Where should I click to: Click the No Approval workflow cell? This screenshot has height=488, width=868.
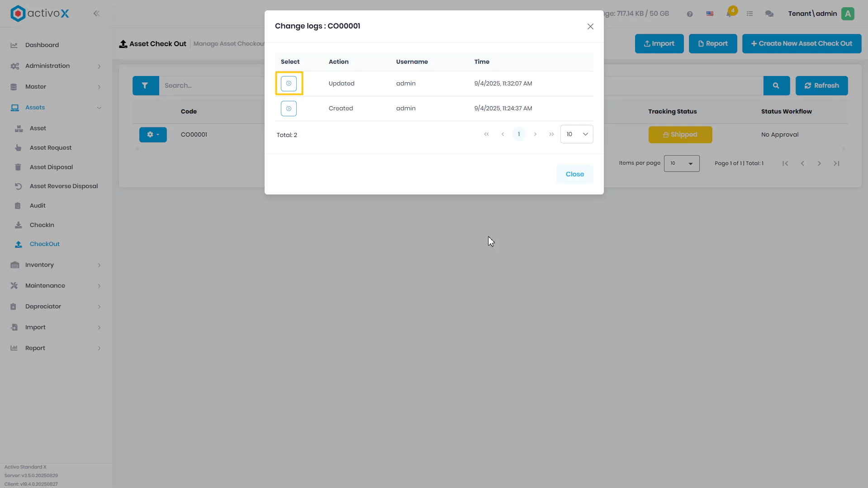pyautogui.click(x=780, y=135)
